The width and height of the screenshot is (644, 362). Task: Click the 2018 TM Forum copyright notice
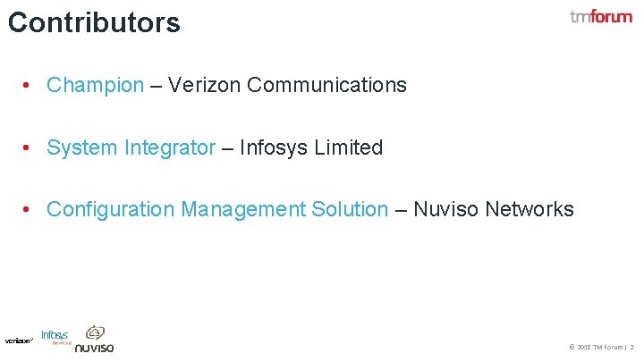[x=596, y=347]
